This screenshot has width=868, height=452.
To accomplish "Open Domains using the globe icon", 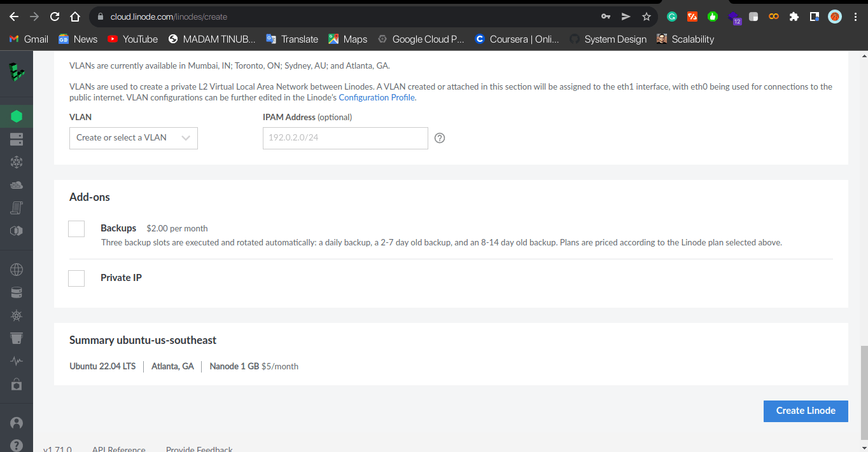I will point(17,270).
